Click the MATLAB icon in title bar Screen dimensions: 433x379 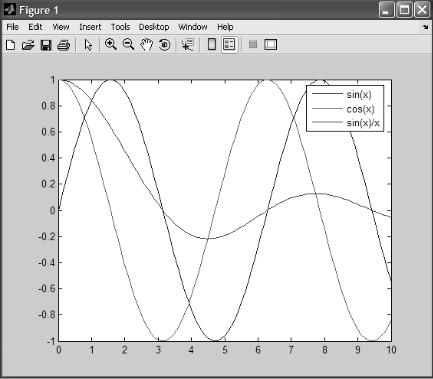(x=9, y=10)
